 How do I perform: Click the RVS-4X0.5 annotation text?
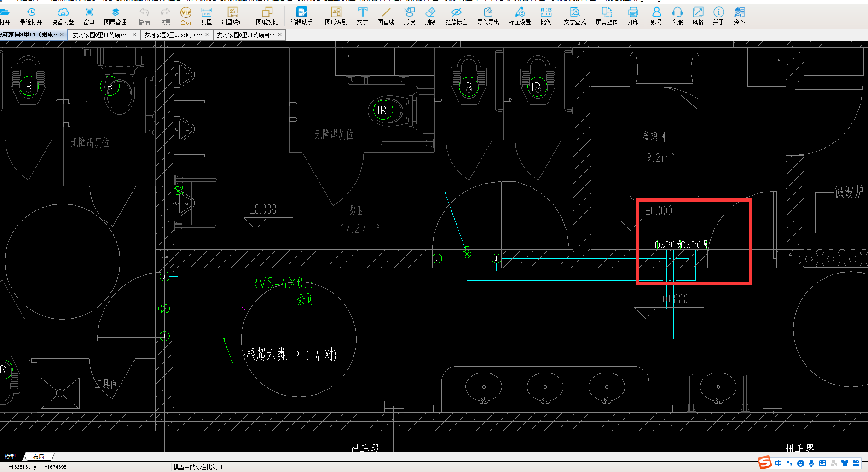pos(282,282)
